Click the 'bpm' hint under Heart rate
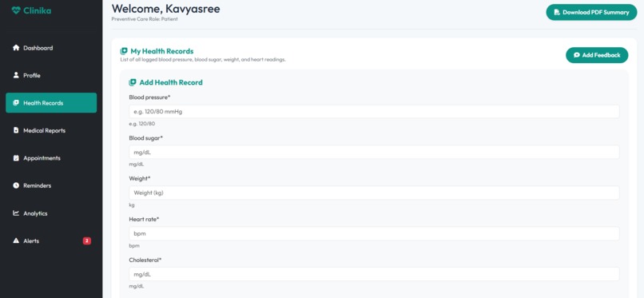644x298 pixels. pos(134,245)
